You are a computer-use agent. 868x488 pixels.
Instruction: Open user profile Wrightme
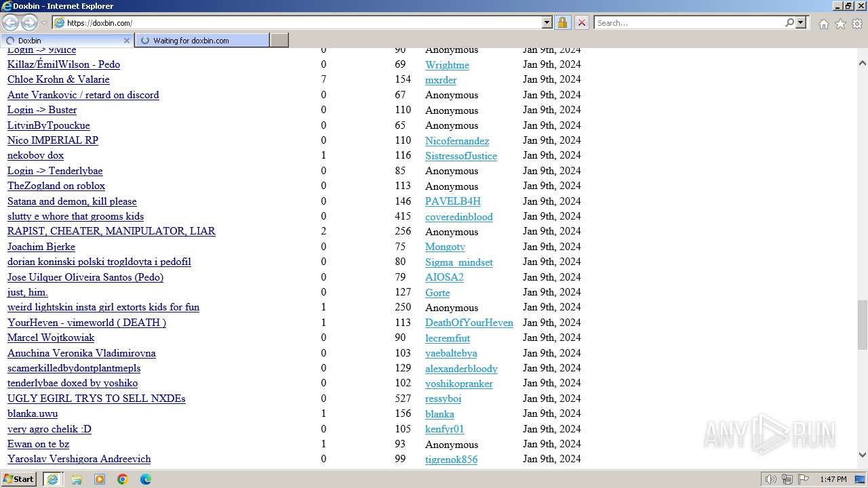447,65
